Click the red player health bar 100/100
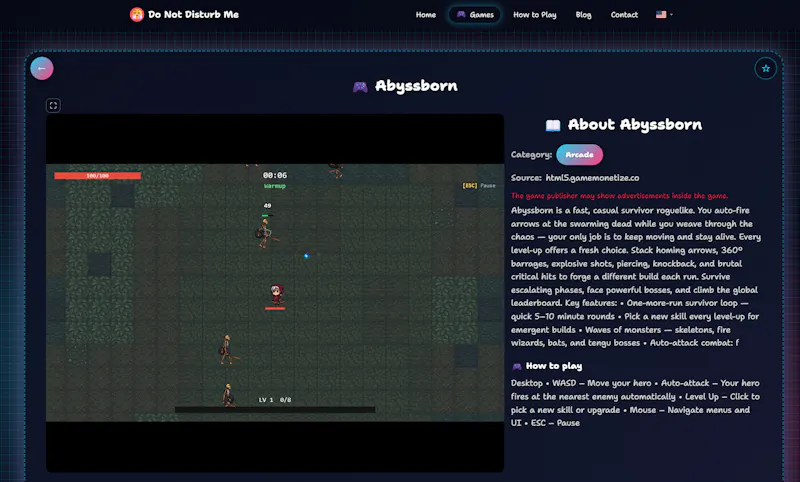Screen dimensions: 800x482 (97, 175)
